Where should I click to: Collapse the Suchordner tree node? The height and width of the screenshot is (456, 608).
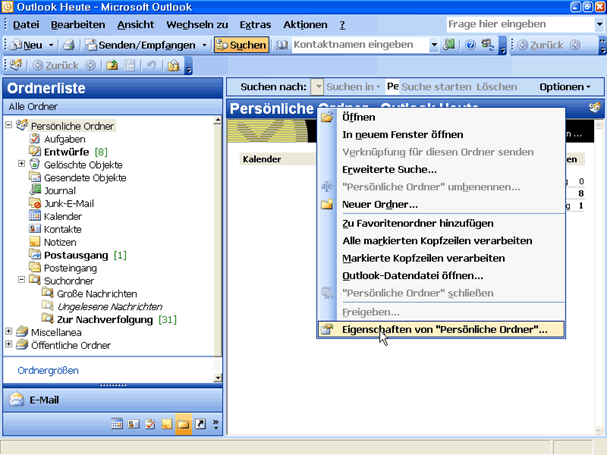pyautogui.click(x=22, y=280)
